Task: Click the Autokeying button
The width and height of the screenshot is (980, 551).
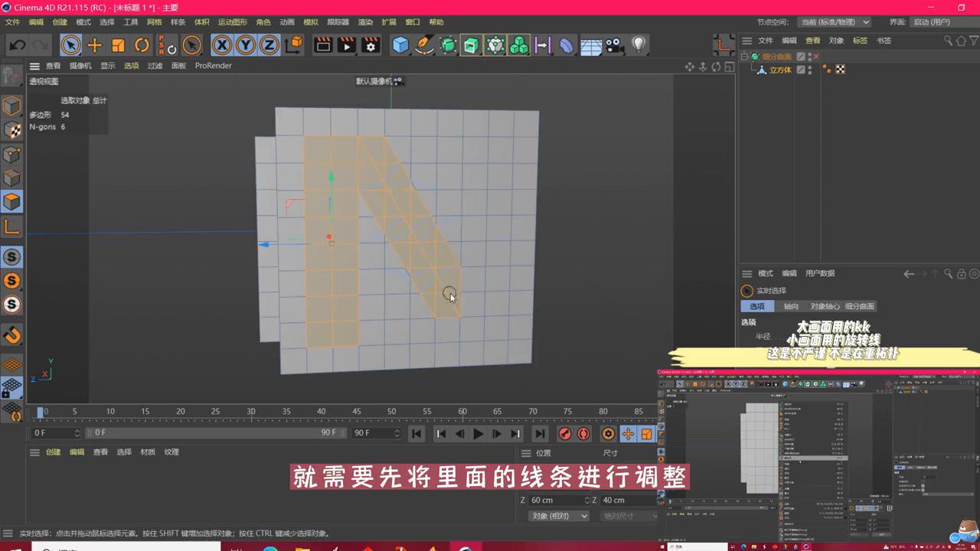Action: 583,434
